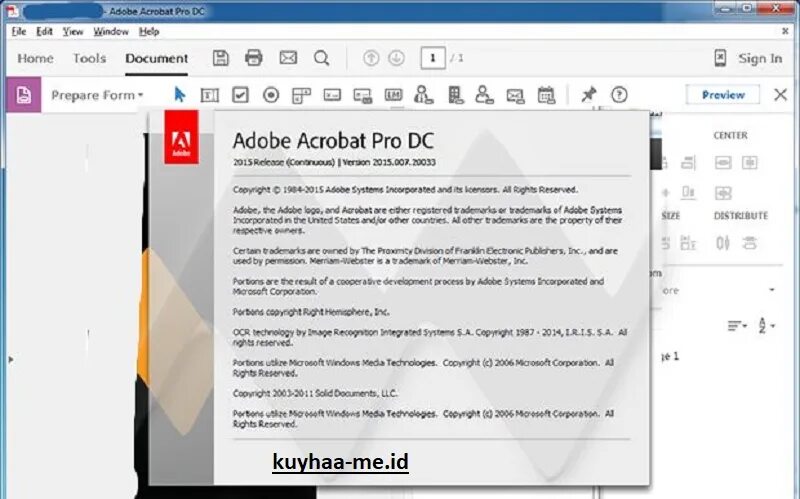Click the Preview button

(x=723, y=94)
